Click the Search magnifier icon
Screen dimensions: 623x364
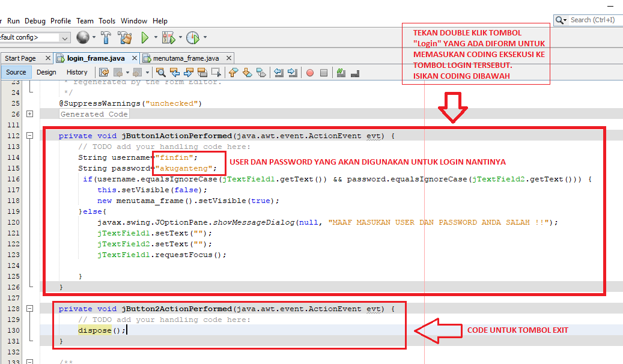point(559,20)
